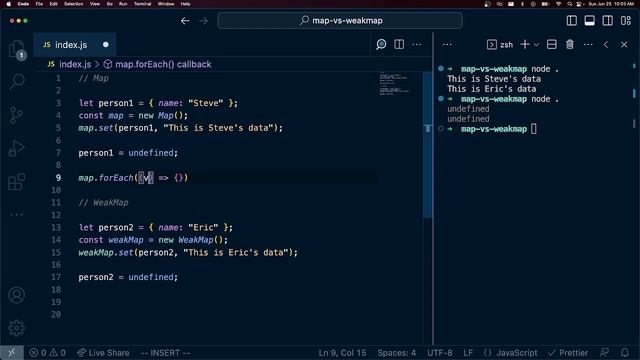Kill the terminal with trash icon
The image size is (640, 360).
click(x=570, y=44)
